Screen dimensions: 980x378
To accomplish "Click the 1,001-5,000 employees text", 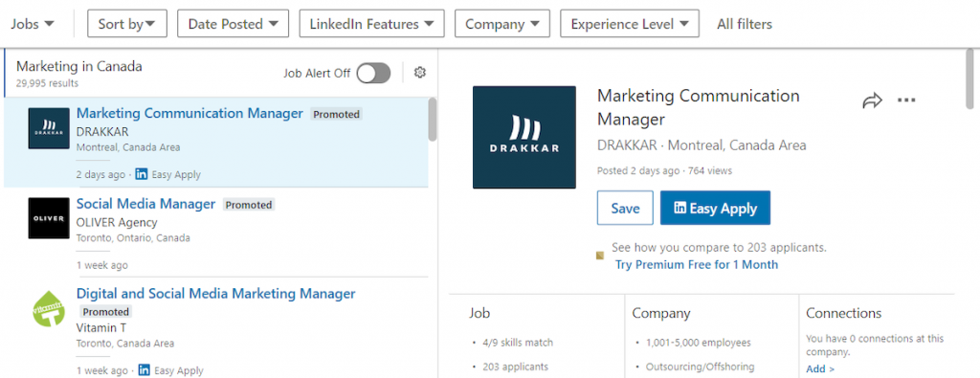I will [x=698, y=343].
